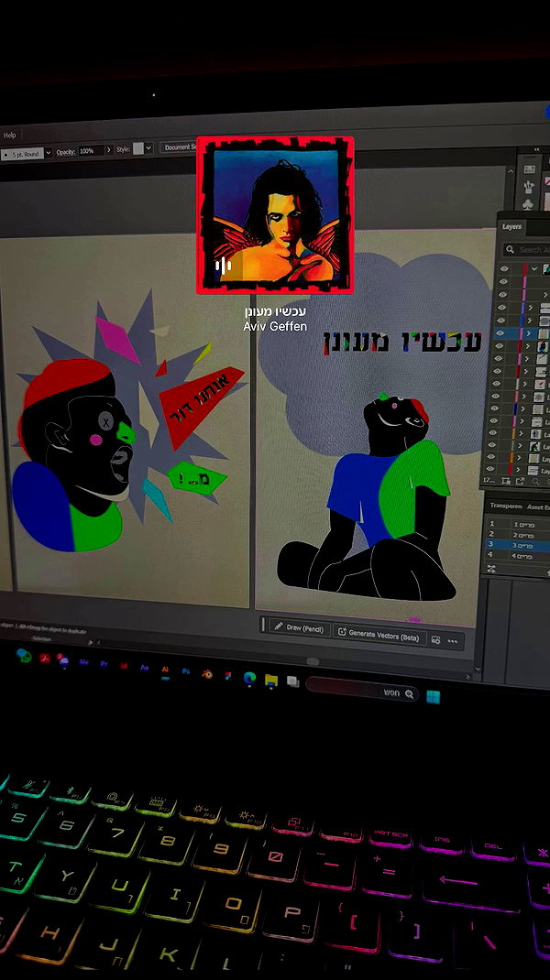This screenshot has height=980, width=550.
Task: Open the Symbols panel club icon
Action: (x=527, y=204)
